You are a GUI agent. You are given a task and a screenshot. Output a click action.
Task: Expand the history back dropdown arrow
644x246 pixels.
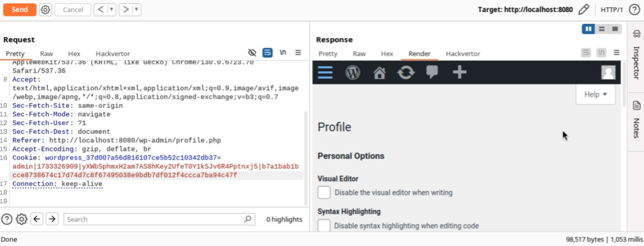point(112,10)
